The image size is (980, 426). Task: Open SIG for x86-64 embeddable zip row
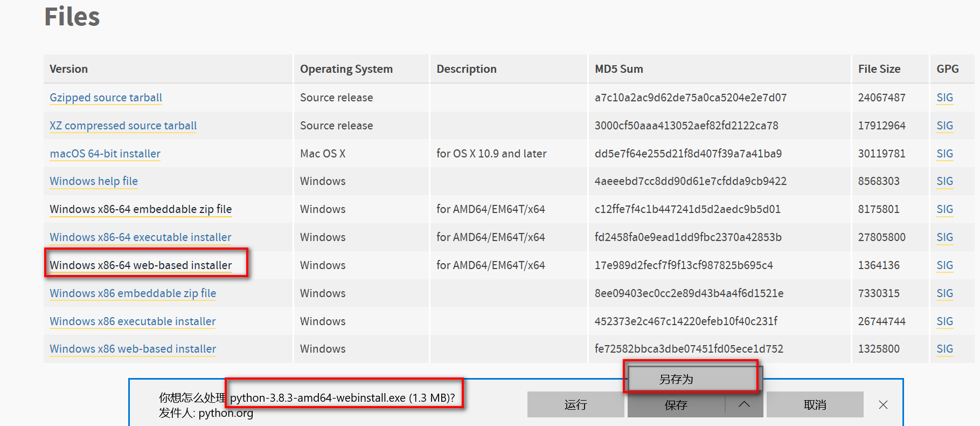tap(944, 209)
